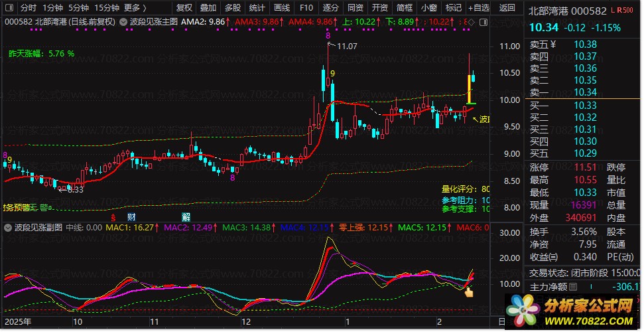
Task: Click the pointing hand signal icon in sub chart
Action: coord(468,293)
